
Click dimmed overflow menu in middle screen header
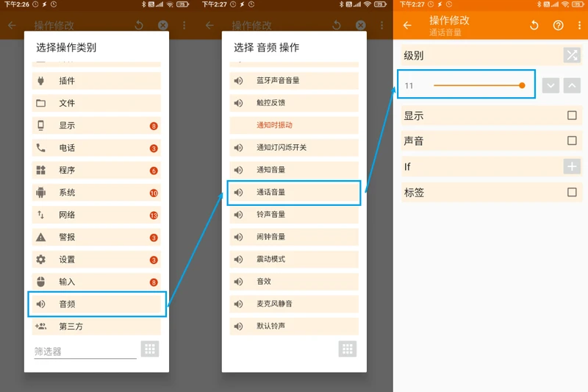381,25
